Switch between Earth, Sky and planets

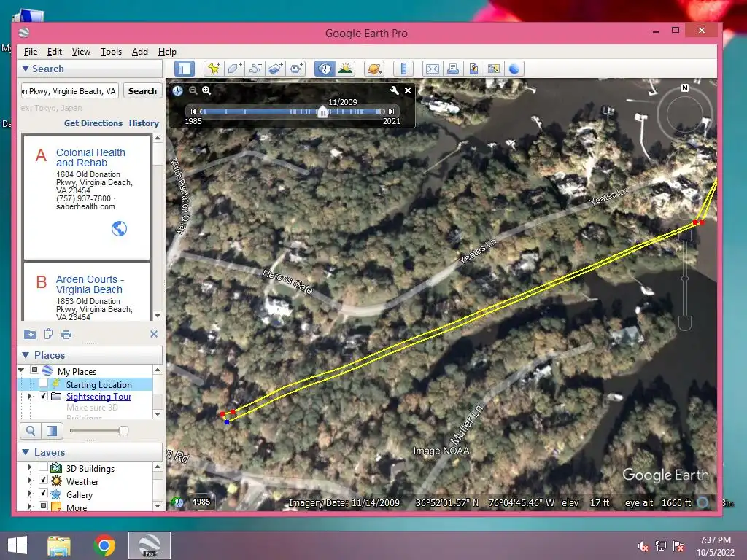[374, 69]
